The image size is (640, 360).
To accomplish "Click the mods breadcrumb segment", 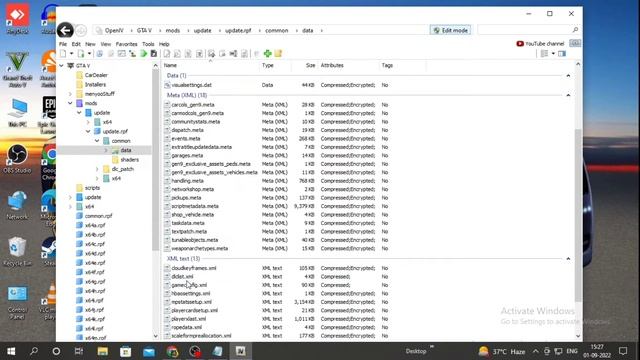I will 173,31.
